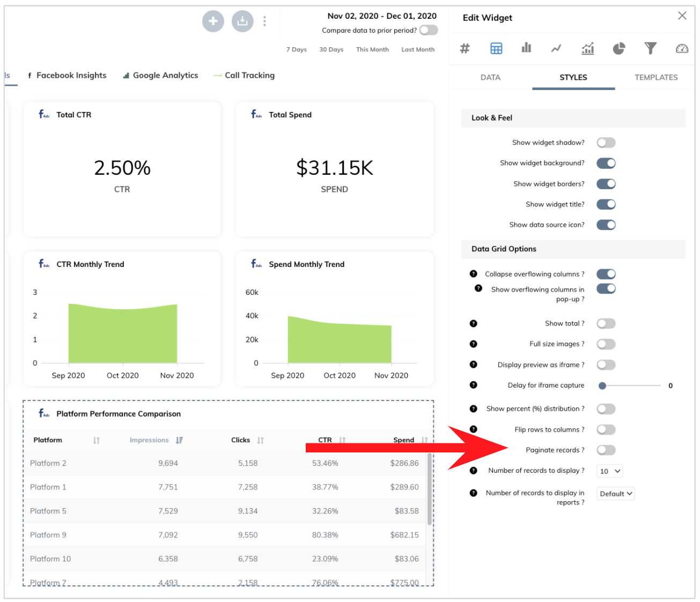The image size is (700, 602).
Task: Enable Display preview as iframe toggle
Action: [x=606, y=365]
